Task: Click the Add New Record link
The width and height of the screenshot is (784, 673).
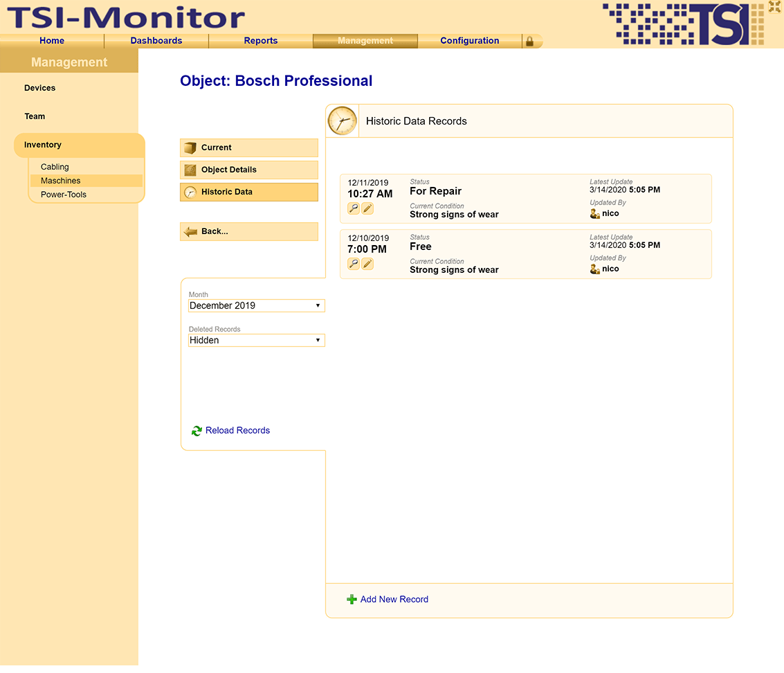Action: [x=394, y=600]
